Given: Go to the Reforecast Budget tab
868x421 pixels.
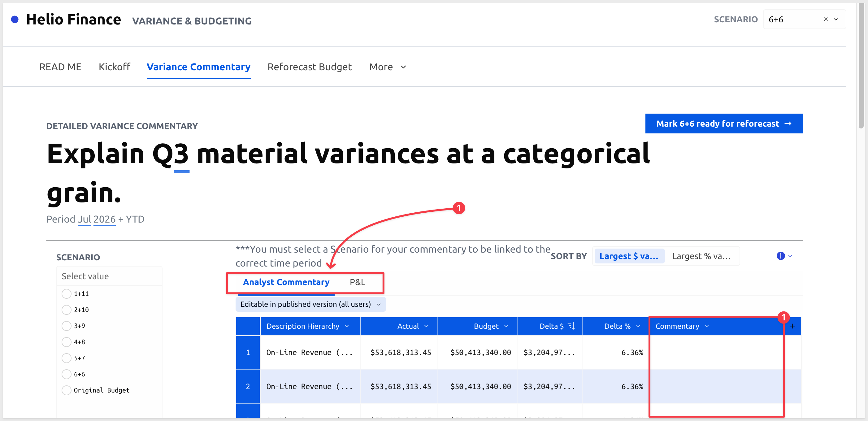Looking at the screenshot, I should 309,67.
